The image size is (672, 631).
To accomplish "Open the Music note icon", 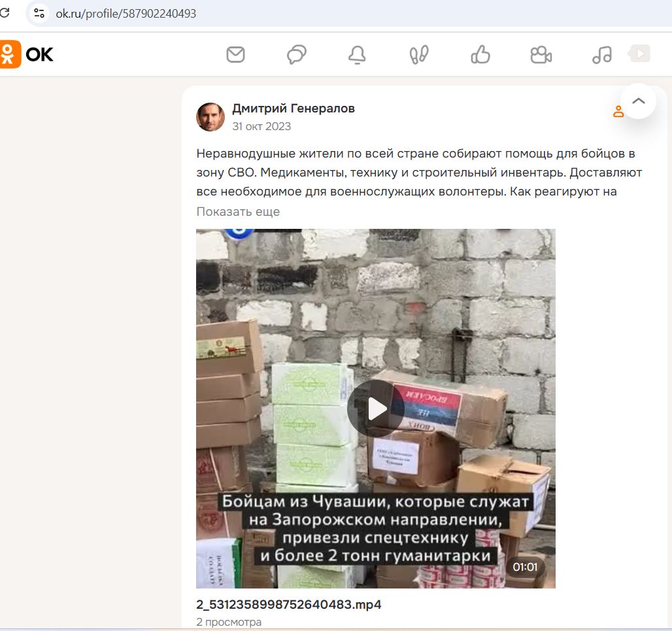I will 601,55.
